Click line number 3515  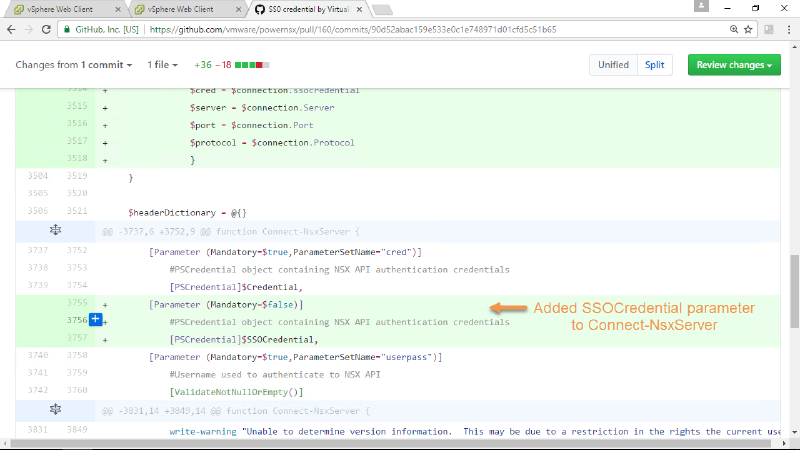(77, 106)
